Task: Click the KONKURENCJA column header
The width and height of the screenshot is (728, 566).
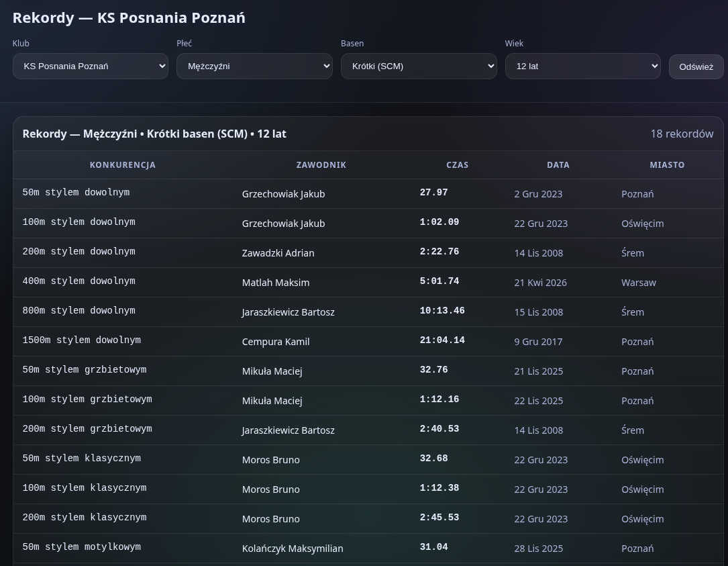Action: [123, 165]
